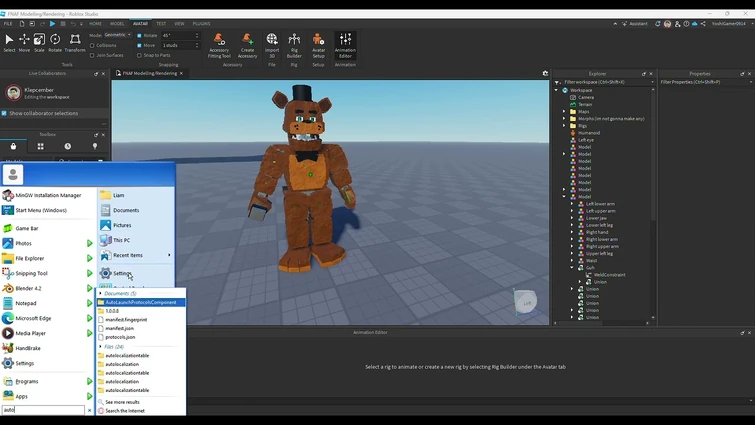
Task: Select protocols.json search result
Action: [120, 337]
